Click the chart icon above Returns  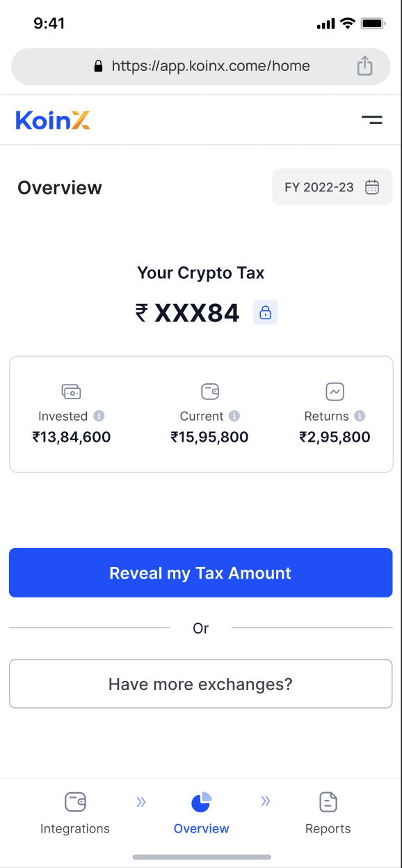coord(335,392)
